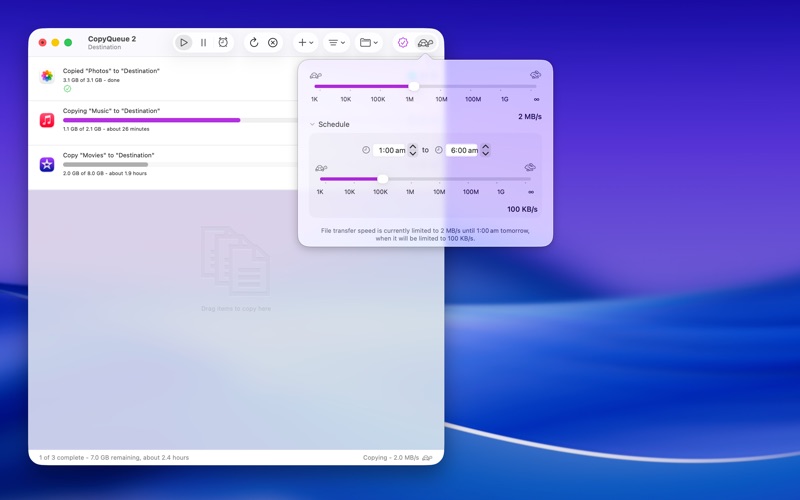Viewport: 800px width, 500px height.
Task: Start the queue with the play button
Action: (x=184, y=42)
